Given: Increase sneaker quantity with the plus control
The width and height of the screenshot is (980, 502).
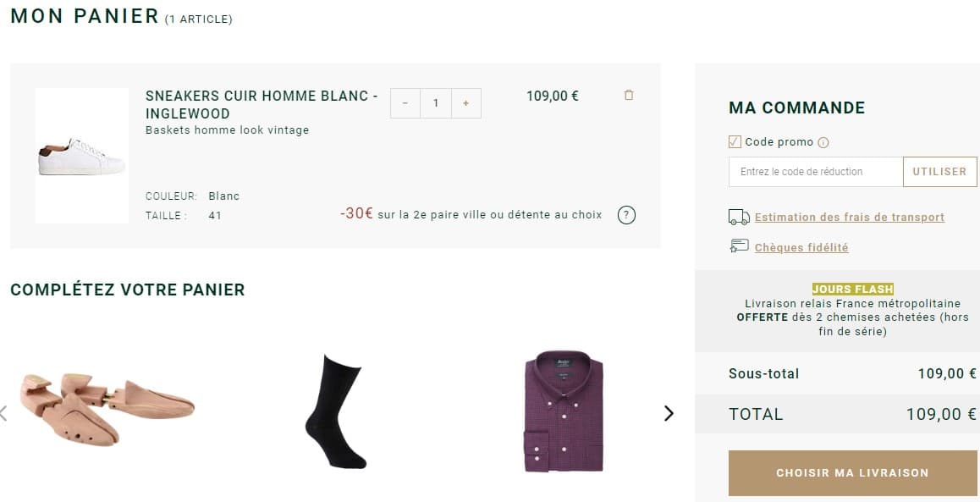Looking at the screenshot, I should point(465,102).
